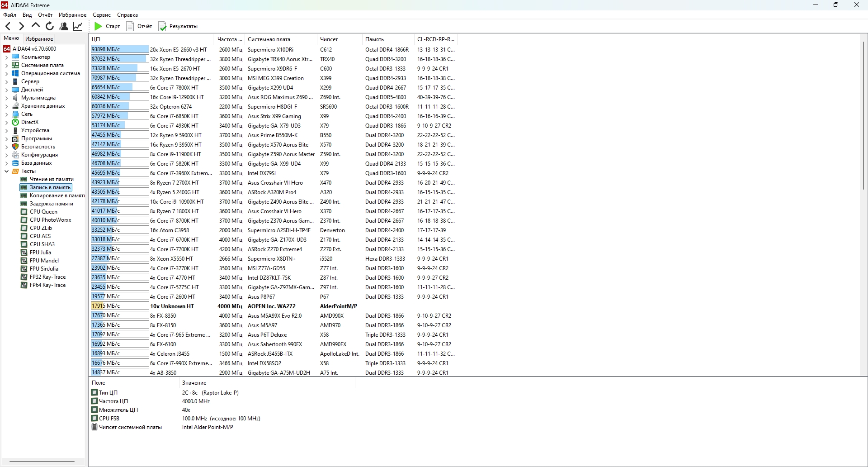
Task: Click the Refresh toolbar icon
Action: pyautogui.click(x=50, y=26)
